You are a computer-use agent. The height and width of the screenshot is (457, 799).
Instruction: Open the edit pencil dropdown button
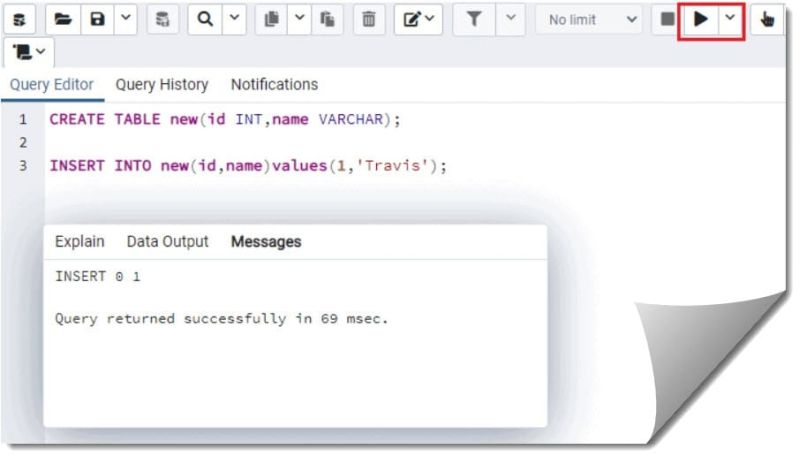pos(418,20)
